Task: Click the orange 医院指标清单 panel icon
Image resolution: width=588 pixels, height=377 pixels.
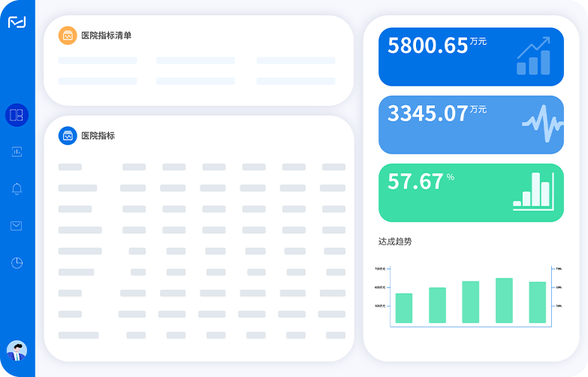Action: [68, 35]
